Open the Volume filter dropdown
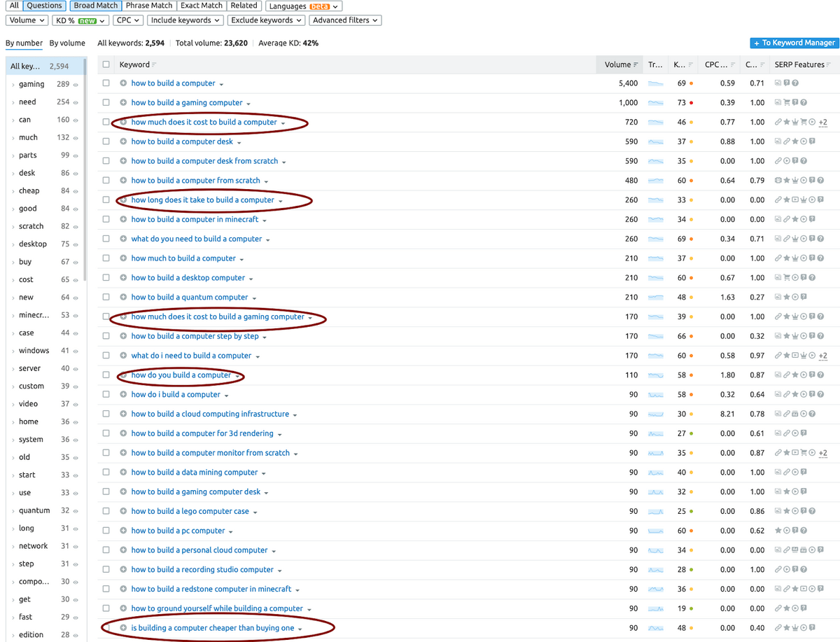Screen dimensions: 840x642 27,20
